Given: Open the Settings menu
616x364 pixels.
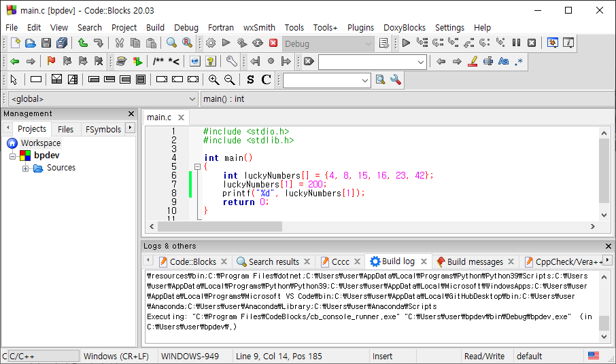Looking at the screenshot, I should [x=449, y=27].
